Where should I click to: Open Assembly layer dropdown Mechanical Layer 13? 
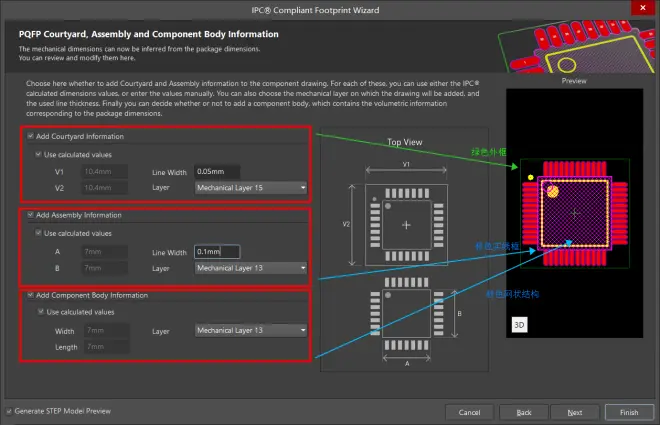coord(250,268)
